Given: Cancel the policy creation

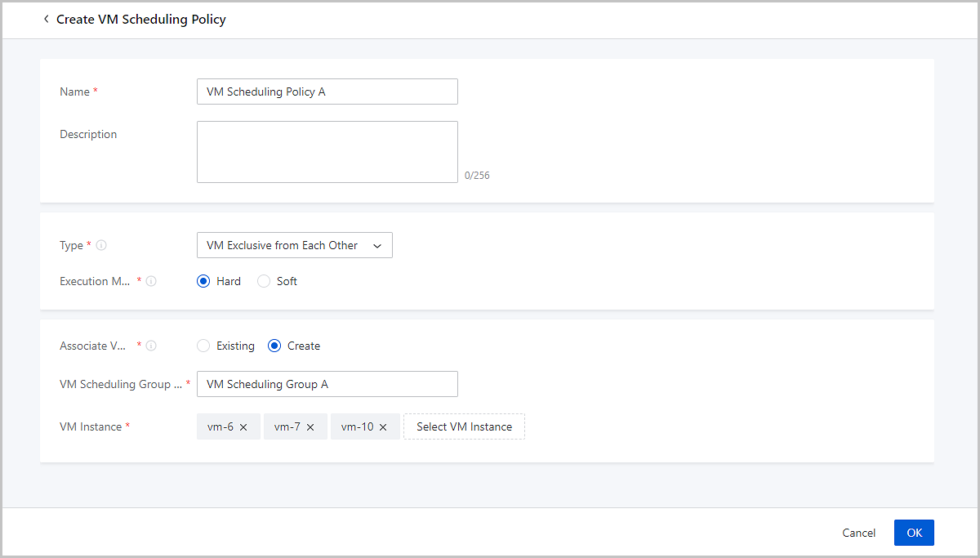Looking at the screenshot, I should pyautogui.click(x=858, y=533).
